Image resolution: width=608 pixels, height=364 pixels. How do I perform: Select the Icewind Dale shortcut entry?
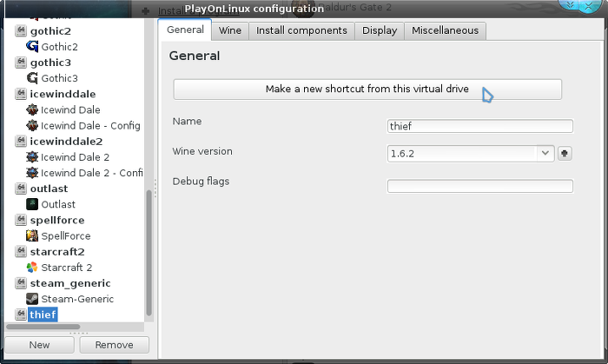tap(70, 109)
